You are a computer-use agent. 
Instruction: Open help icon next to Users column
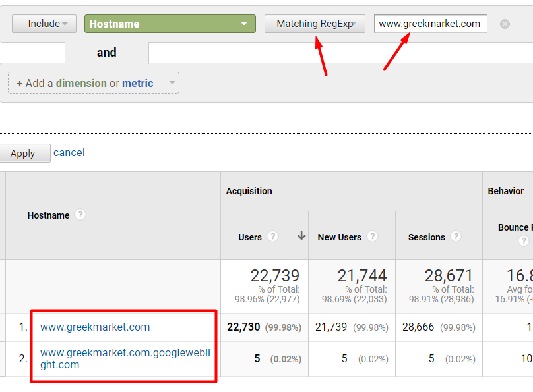click(272, 237)
